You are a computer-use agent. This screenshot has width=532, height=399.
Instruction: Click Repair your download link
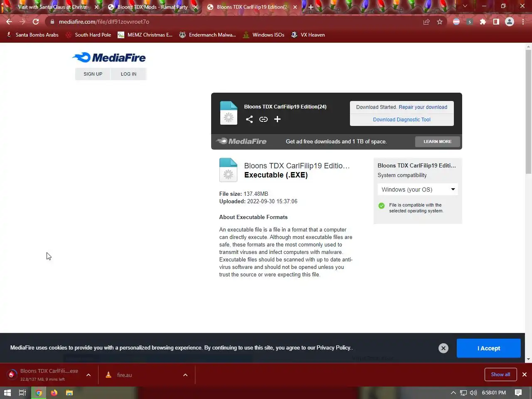423,107
